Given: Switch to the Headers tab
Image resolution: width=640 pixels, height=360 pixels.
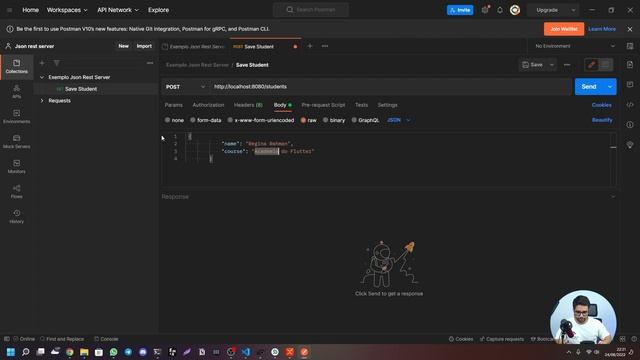Looking at the screenshot, I should click(x=248, y=105).
